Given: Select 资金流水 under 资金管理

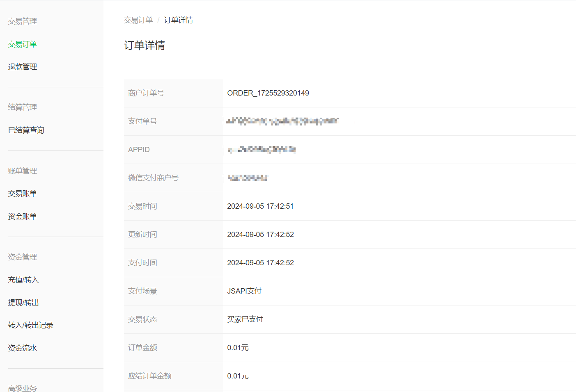Looking at the screenshot, I should [x=23, y=348].
